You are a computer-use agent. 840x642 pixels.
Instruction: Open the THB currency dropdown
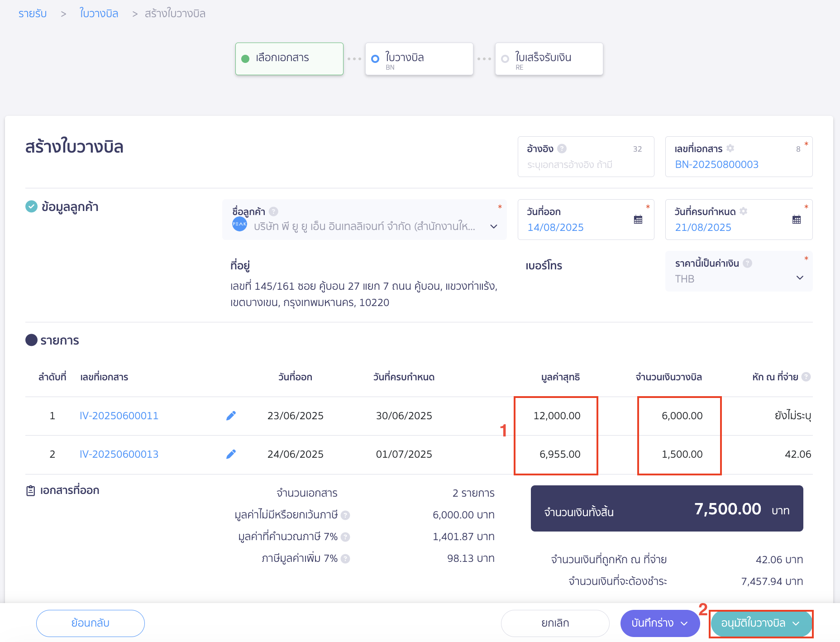point(799,278)
